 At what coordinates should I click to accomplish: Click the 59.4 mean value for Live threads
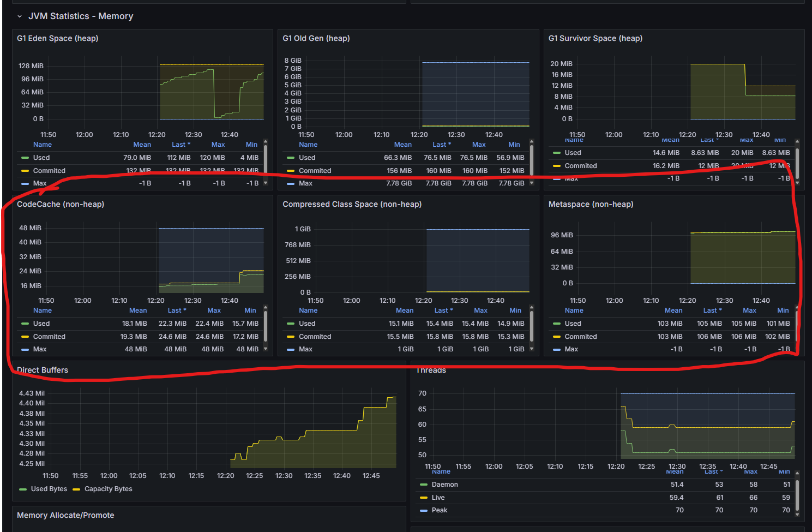(x=676, y=498)
